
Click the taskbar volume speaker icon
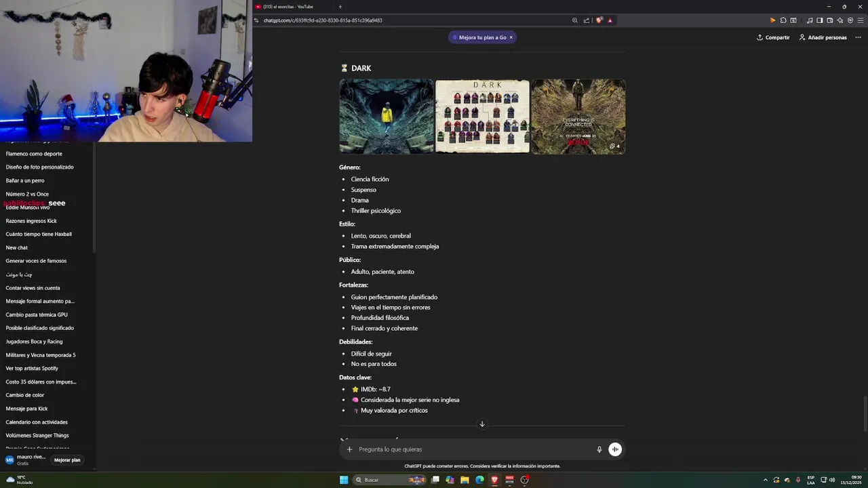point(832,480)
